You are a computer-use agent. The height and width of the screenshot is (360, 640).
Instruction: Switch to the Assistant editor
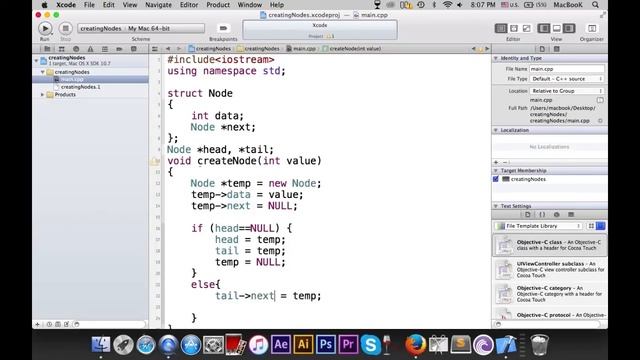[x=514, y=28]
